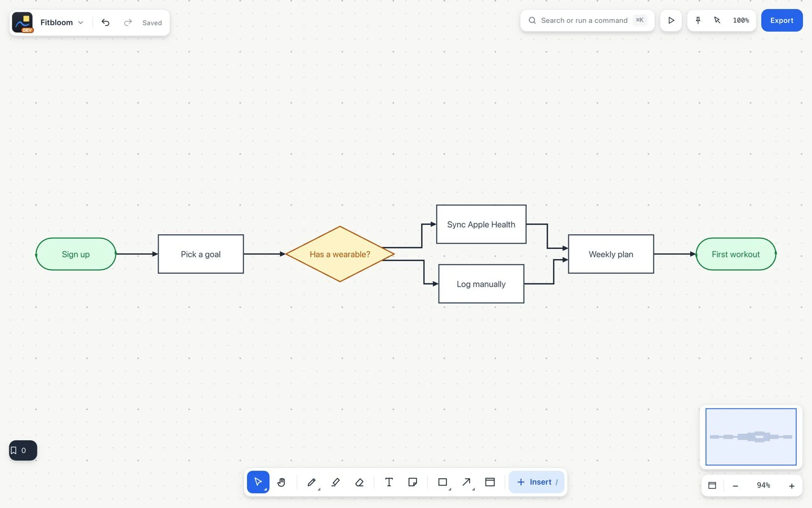
Task: Open the 94% zoom level menu
Action: coord(763,486)
